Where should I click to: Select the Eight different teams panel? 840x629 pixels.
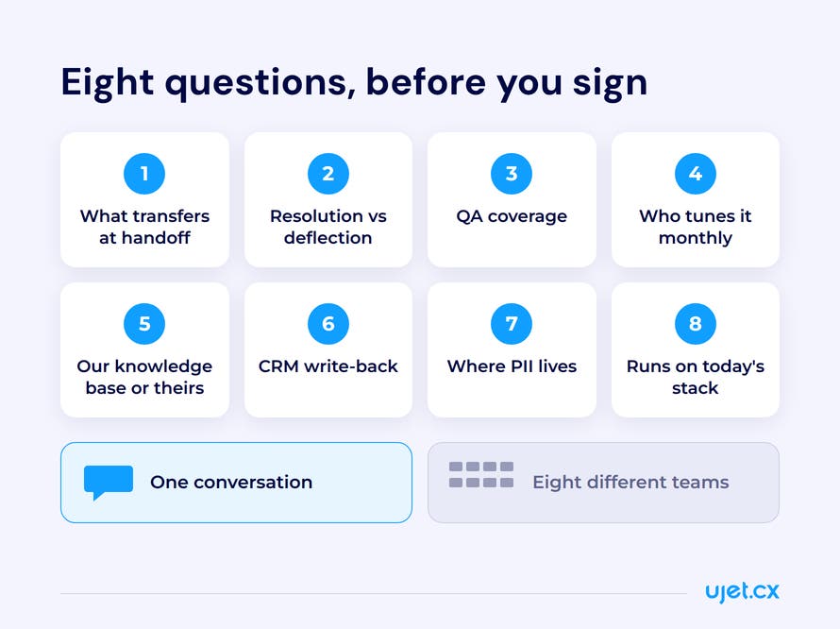pos(603,483)
